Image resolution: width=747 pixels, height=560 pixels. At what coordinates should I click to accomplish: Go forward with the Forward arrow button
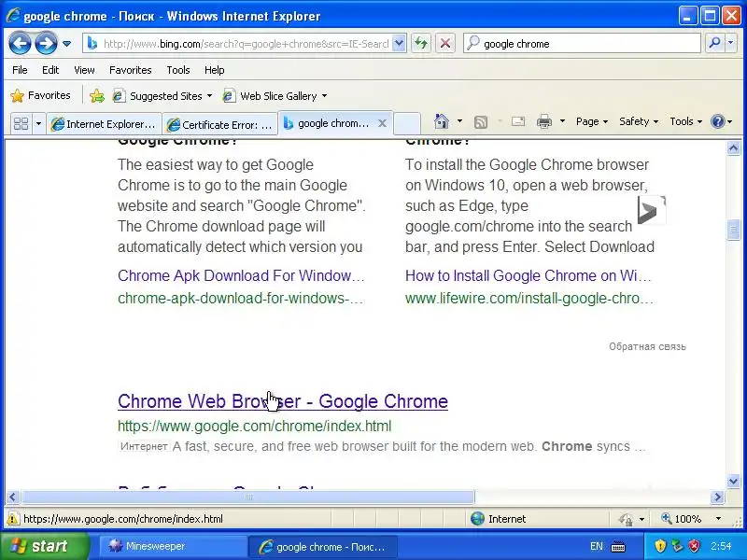(46, 44)
